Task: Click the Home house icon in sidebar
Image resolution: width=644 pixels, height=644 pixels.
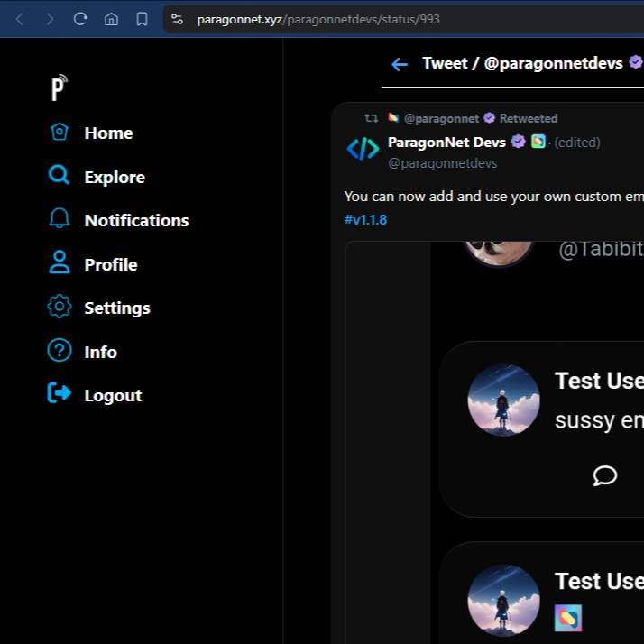Action: 60,133
